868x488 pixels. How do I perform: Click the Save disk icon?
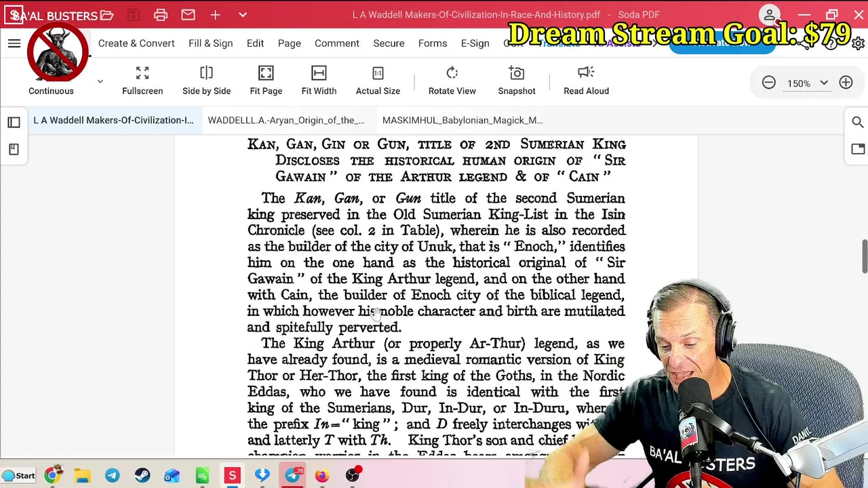pos(133,15)
